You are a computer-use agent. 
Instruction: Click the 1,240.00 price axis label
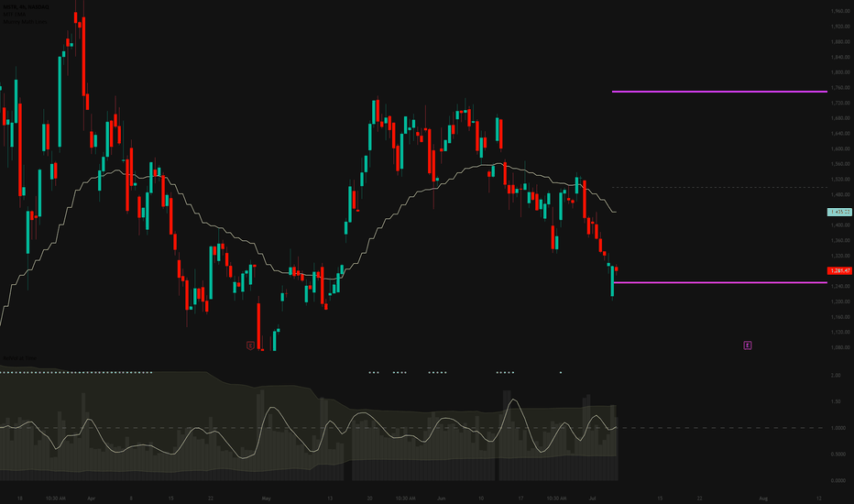840,287
